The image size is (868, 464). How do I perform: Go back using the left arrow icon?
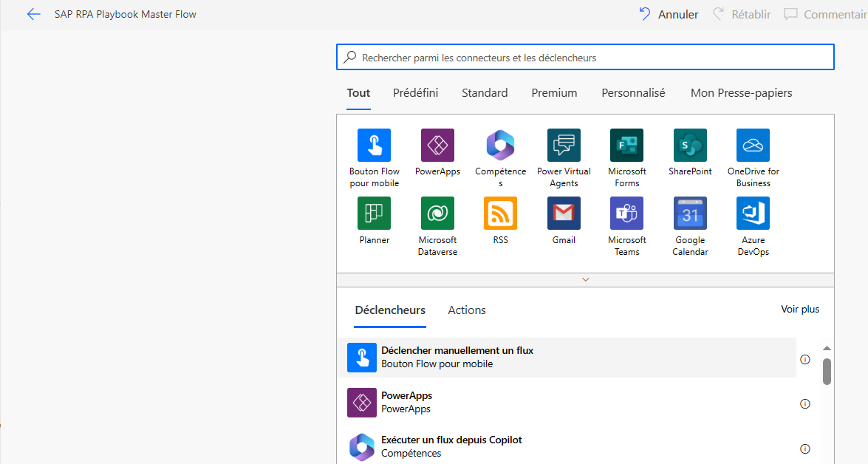34,14
